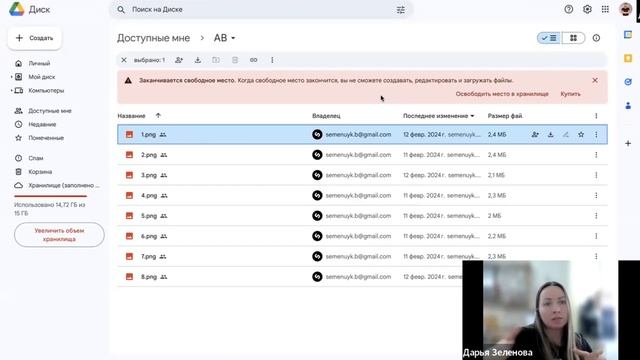Navigate to Доступные мне breadcrumb
This screenshot has height=360, width=640.
pos(153,38)
